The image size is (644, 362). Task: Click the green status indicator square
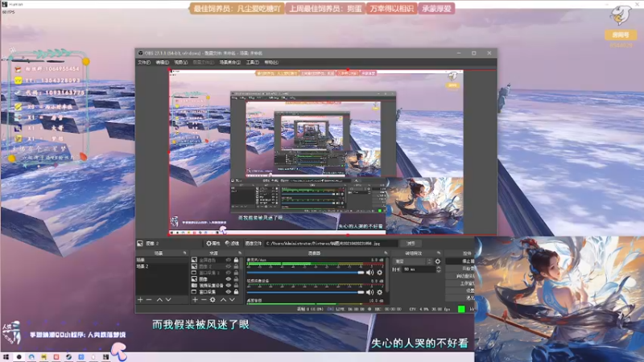pos(461,309)
